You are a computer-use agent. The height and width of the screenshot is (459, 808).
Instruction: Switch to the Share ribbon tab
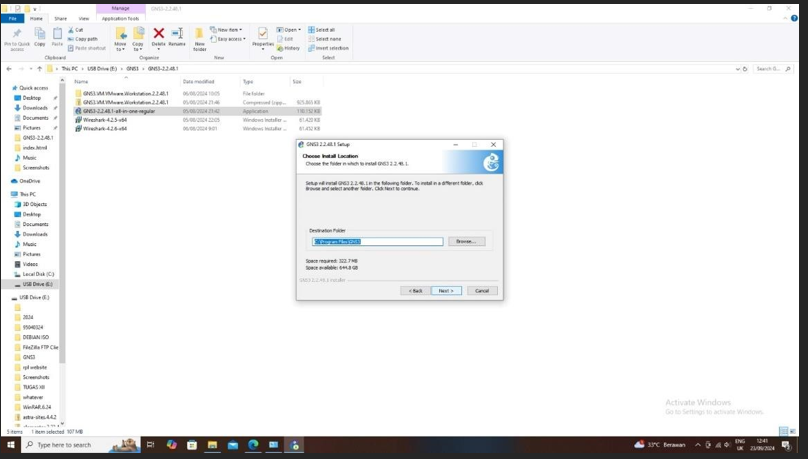click(x=60, y=19)
